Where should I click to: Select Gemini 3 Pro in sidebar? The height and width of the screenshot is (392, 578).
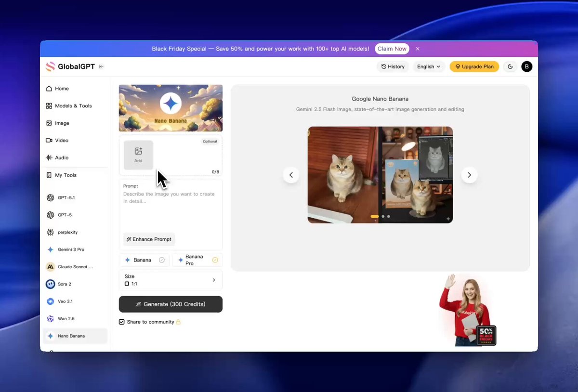click(75, 249)
